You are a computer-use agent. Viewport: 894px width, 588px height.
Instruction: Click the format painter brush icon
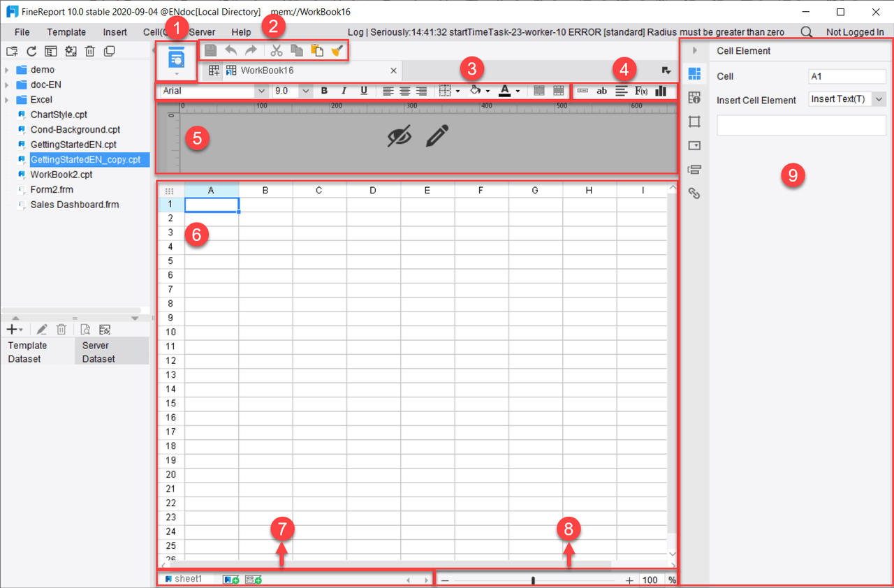pyautogui.click(x=337, y=50)
